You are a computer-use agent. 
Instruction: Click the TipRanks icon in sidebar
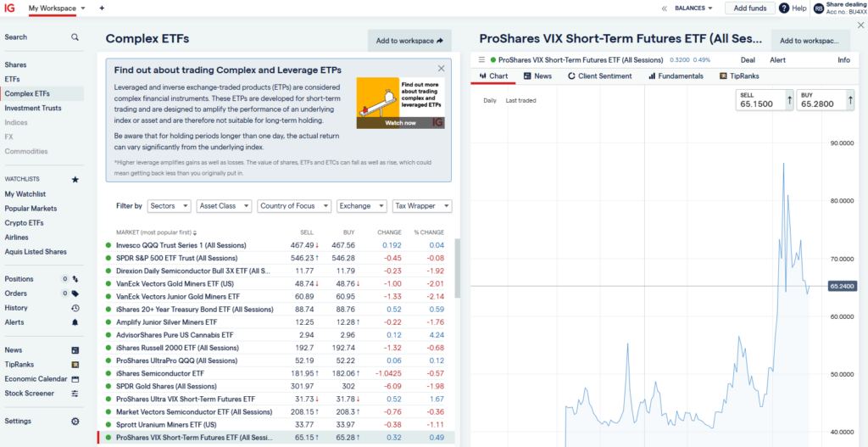pos(75,365)
